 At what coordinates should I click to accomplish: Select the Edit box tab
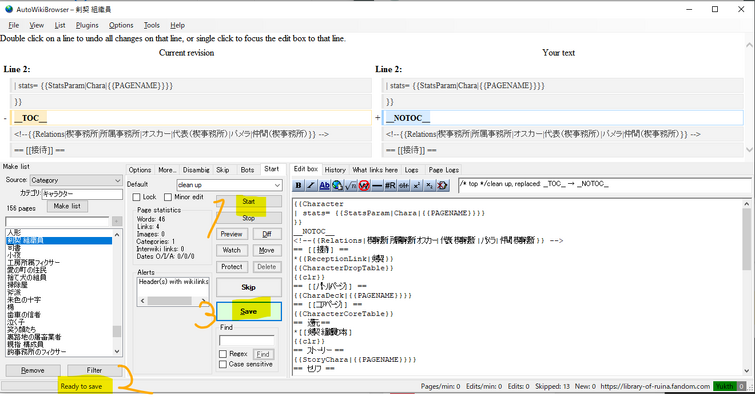306,169
